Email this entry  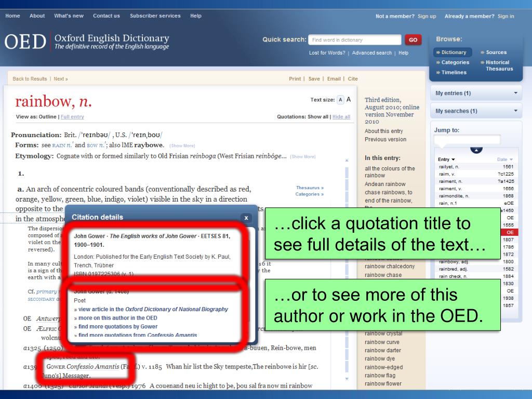[334, 79]
